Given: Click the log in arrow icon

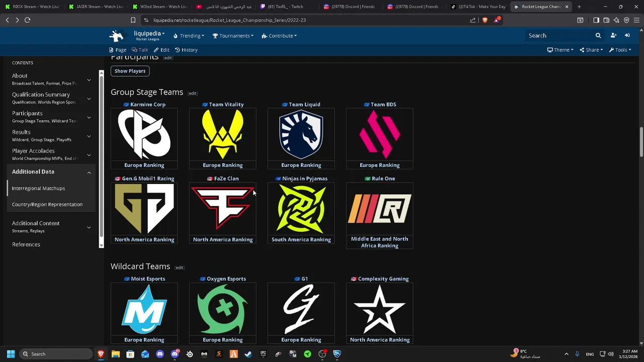Looking at the screenshot, I should click(x=627, y=36).
